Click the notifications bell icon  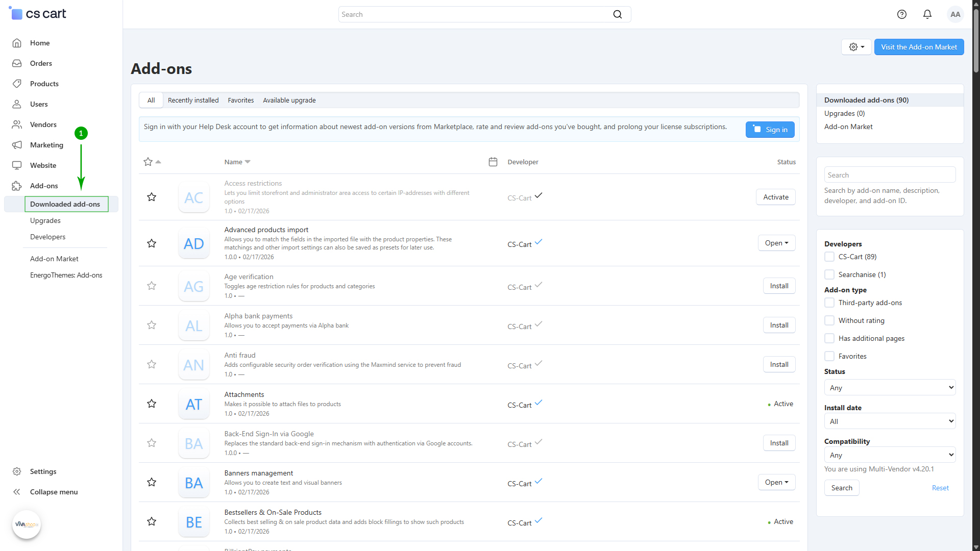click(x=927, y=14)
